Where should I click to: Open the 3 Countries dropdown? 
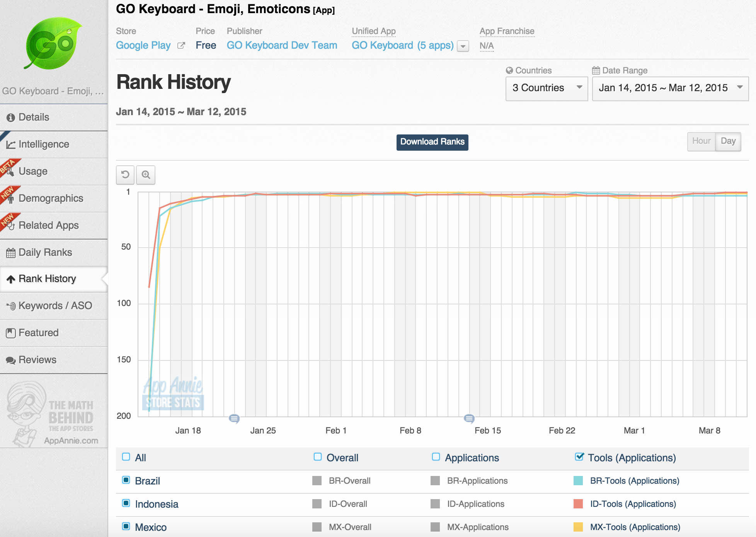click(x=547, y=88)
